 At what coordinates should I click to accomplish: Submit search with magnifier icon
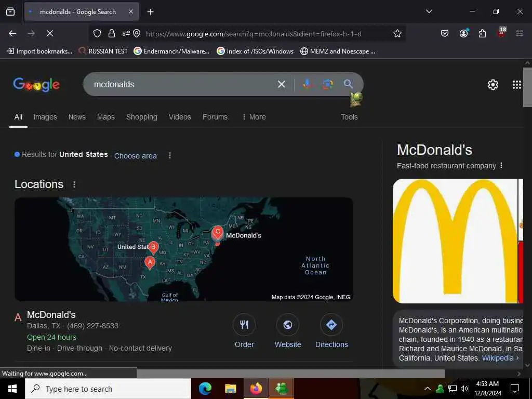pos(348,84)
